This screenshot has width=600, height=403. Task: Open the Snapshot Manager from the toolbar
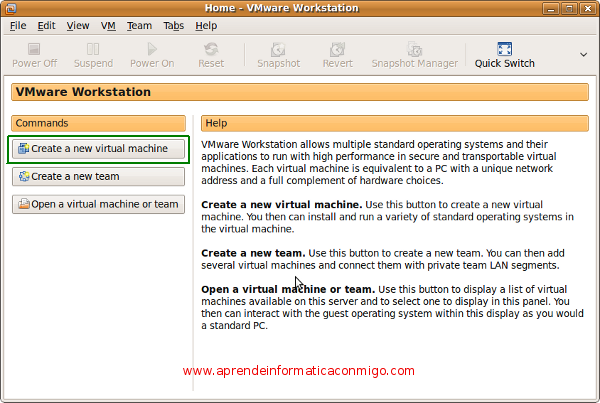pyautogui.click(x=414, y=49)
